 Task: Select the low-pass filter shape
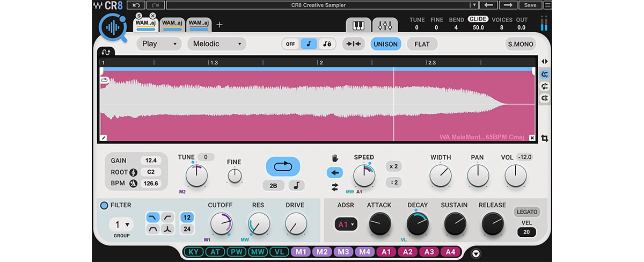[x=153, y=217]
